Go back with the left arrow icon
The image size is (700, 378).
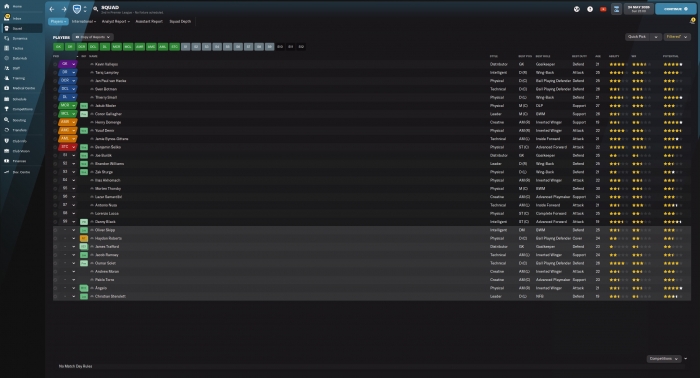[52, 9]
